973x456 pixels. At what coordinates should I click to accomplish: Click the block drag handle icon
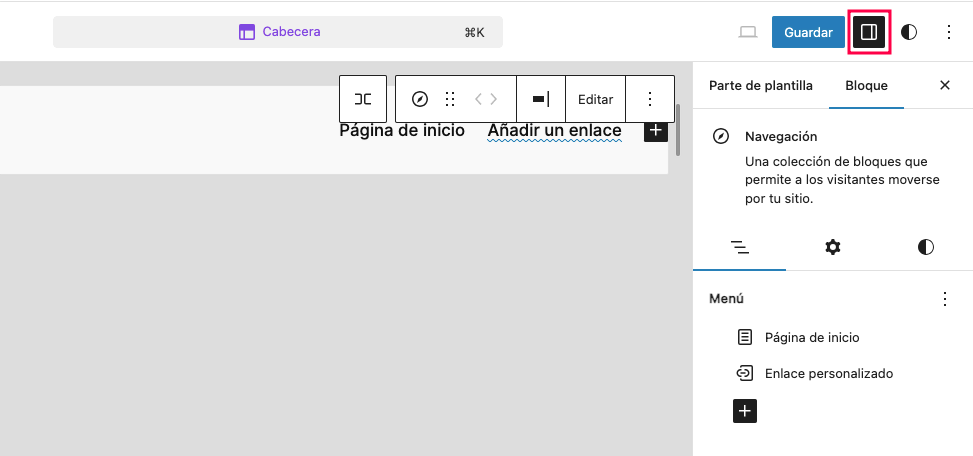pyautogui.click(x=450, y=99)
